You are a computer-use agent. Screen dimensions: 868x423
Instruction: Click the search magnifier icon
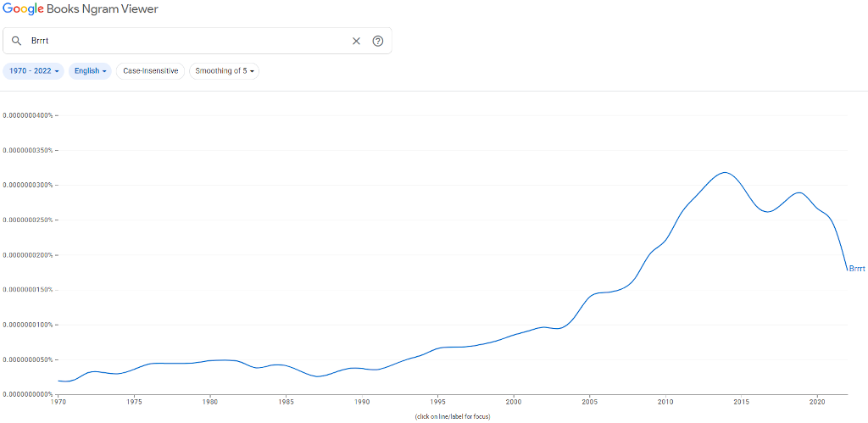click(16, 41)
